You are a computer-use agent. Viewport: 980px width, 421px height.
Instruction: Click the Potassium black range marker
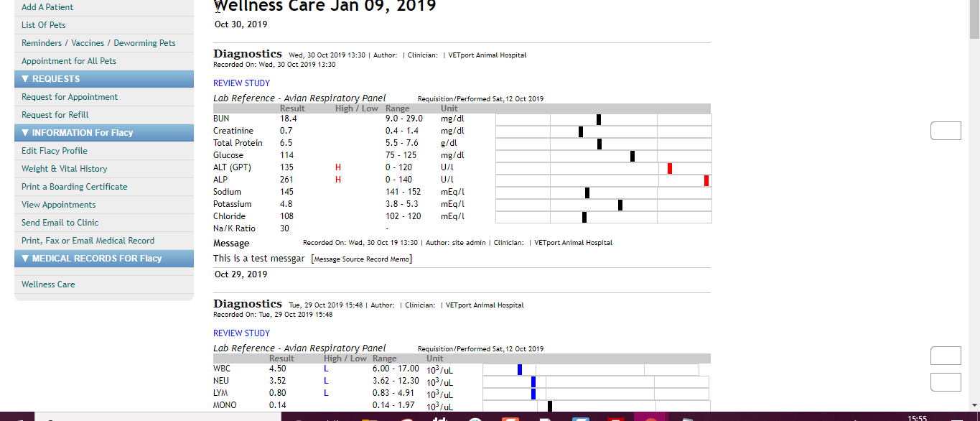(620, 205)
